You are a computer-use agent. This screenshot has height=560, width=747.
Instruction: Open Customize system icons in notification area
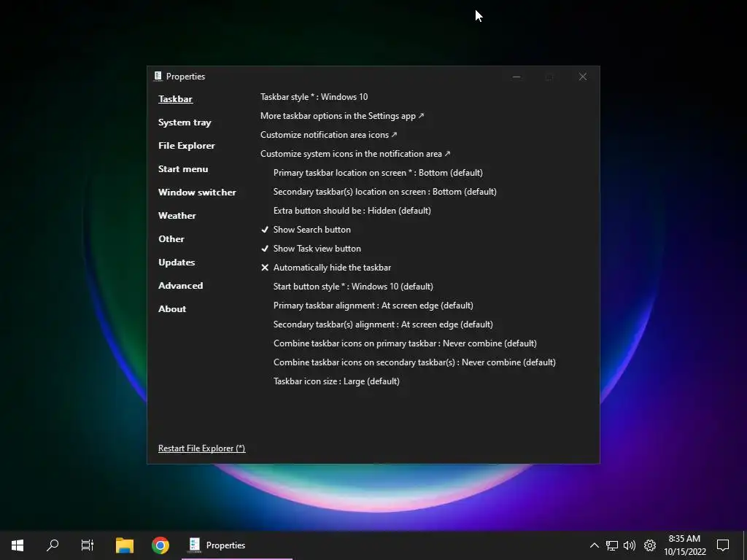click(355, 154)
